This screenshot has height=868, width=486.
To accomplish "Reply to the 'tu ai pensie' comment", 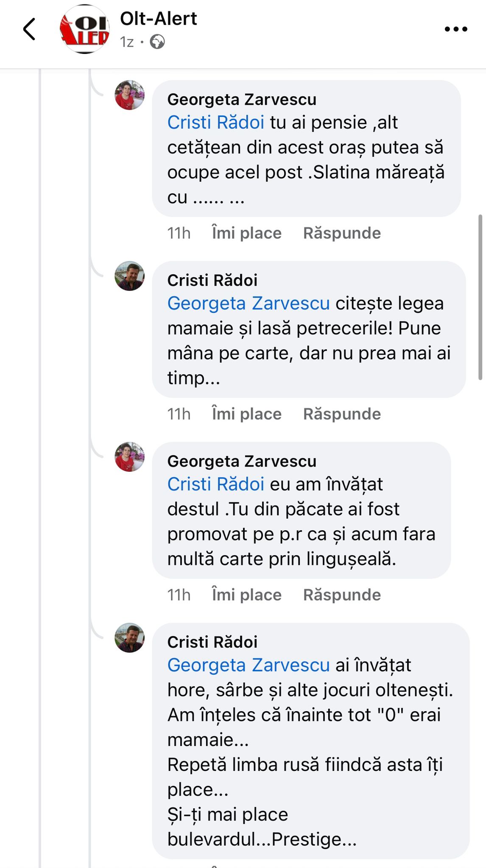I will (342, 233).
